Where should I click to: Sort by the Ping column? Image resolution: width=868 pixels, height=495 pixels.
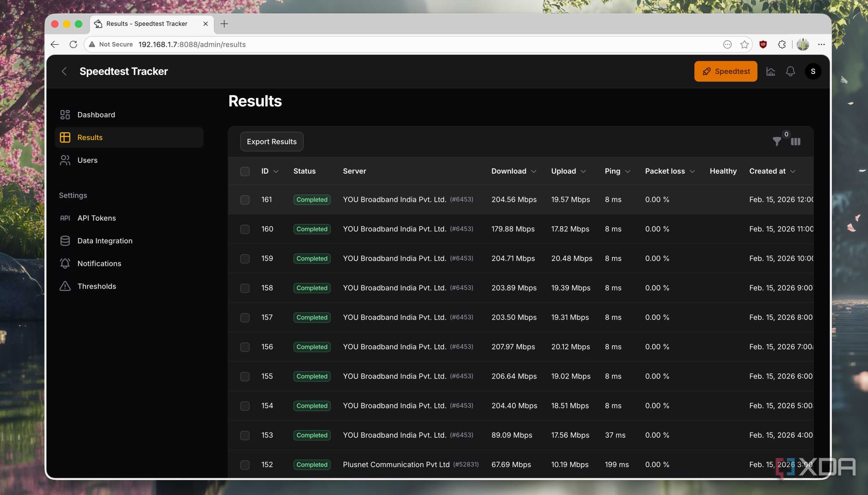pos(617,171)
